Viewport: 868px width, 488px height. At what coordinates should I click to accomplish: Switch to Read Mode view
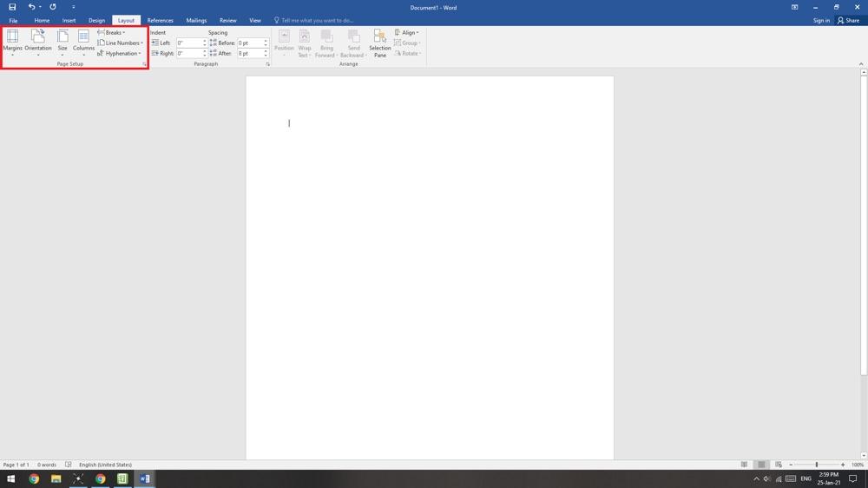(x=744, y=465)
